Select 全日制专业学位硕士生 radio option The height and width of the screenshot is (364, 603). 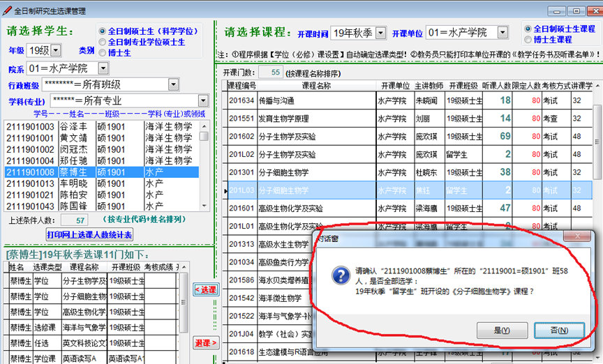click(103, 42)
